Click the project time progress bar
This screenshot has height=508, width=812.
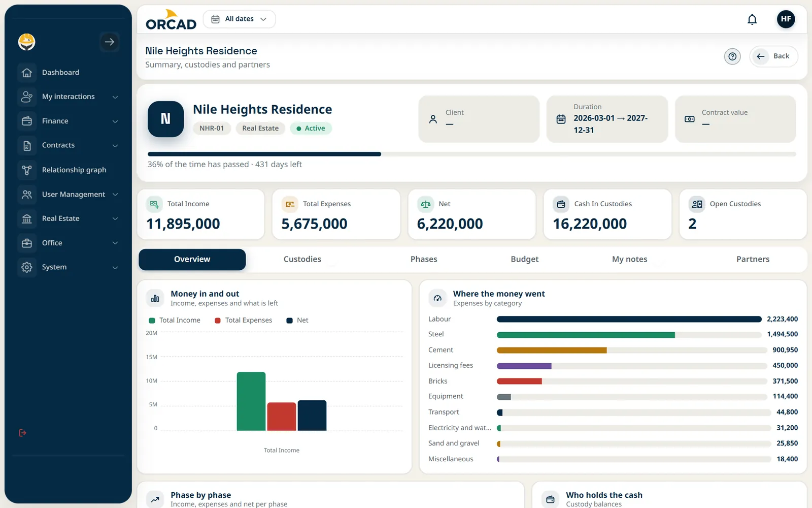click(x=471, y=154)
